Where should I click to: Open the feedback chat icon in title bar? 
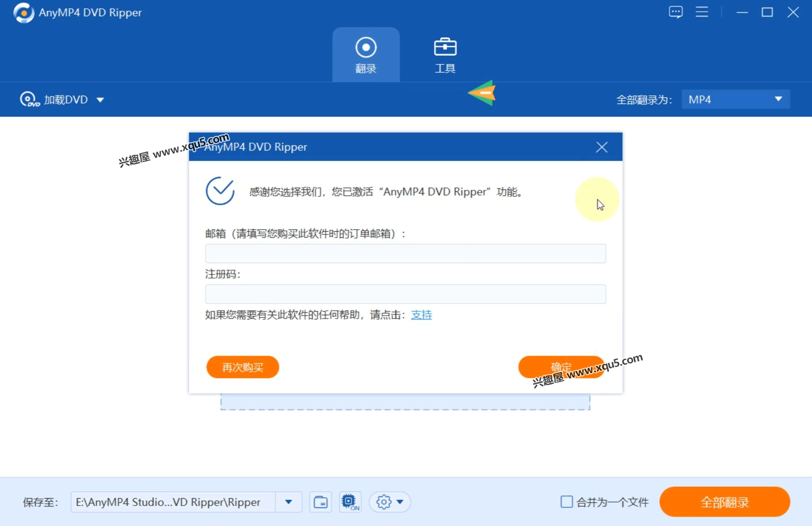[676, 12]
